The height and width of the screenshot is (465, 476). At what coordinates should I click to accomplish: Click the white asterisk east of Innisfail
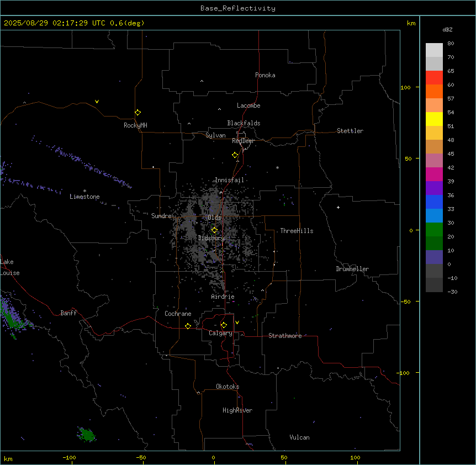tap(277, 167)
